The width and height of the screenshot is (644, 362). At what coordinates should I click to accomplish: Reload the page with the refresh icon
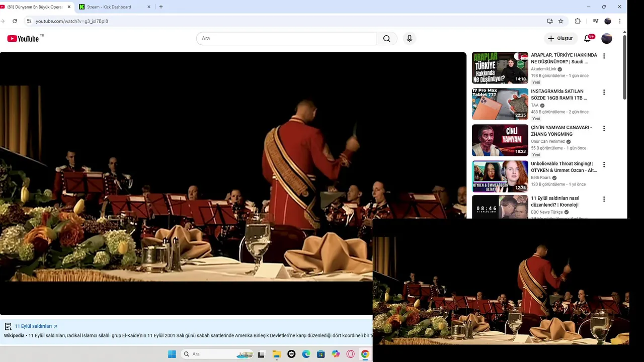point(15,21)
